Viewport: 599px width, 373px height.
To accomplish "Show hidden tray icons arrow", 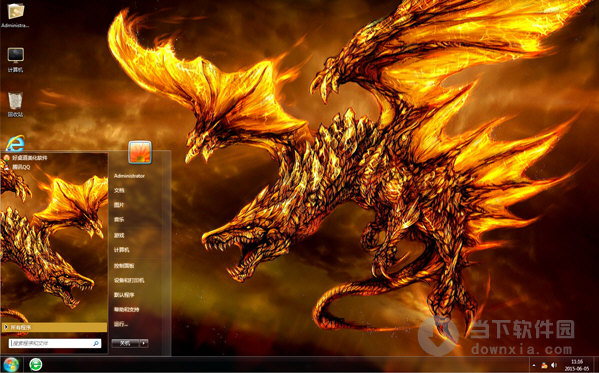I will point(534,365).
